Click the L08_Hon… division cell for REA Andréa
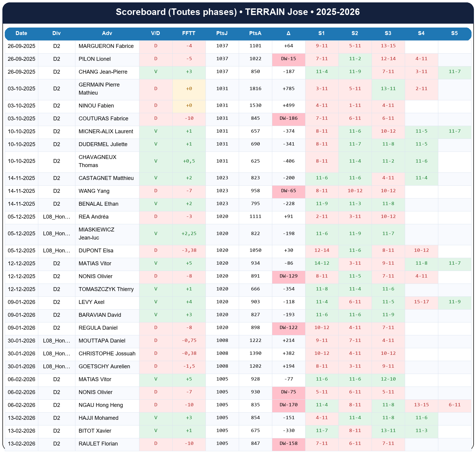 click(57, 217)
